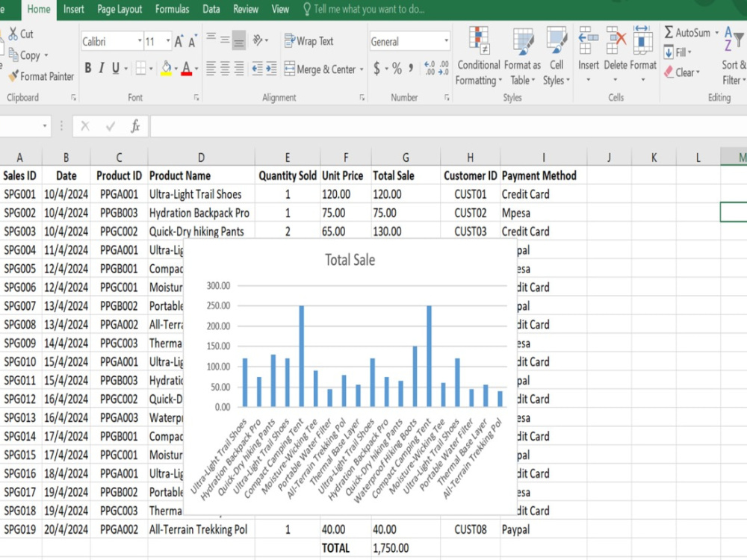Open Cell Styles gallery
This screenshot has height=560, width=747.
coord(556,56)
